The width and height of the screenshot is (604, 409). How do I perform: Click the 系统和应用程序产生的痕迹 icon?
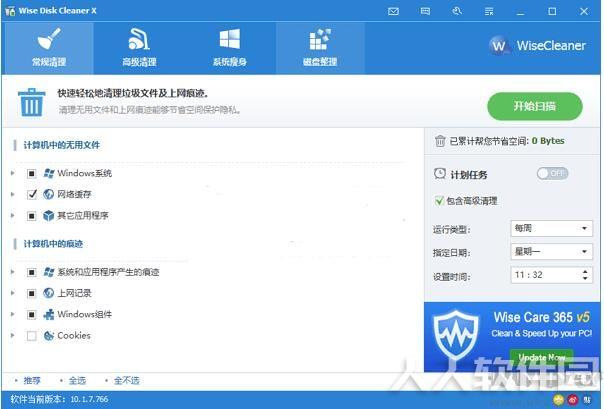tap(49, 272)
